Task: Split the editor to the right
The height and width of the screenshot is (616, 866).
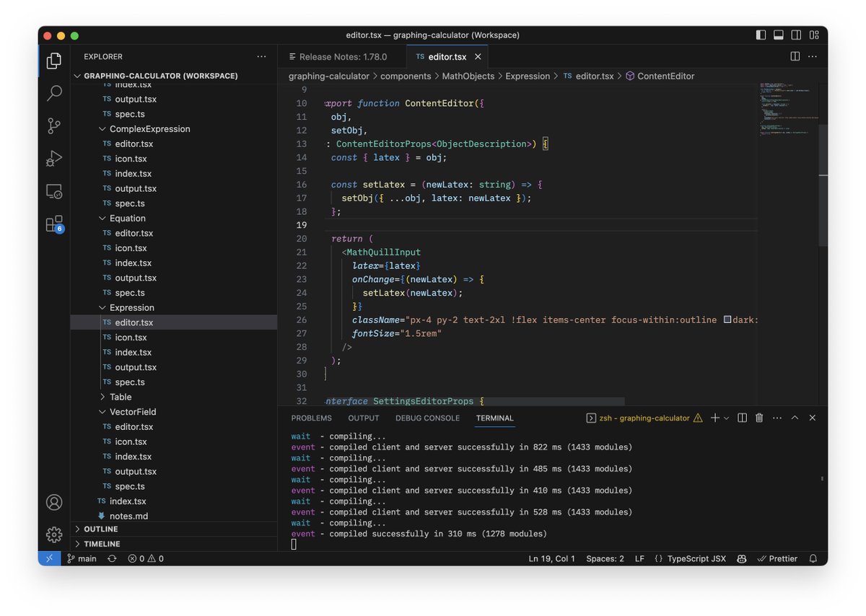Action: [795, 56]
